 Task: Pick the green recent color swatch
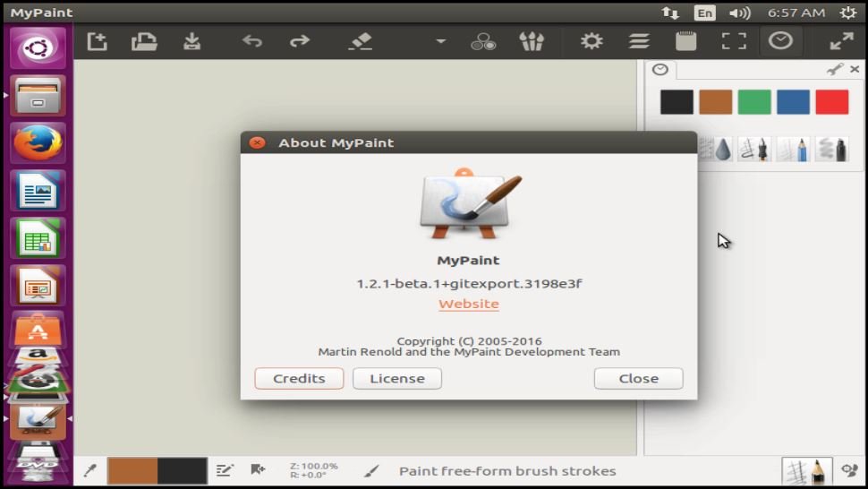pyautogui.click(x=754, y=102)
